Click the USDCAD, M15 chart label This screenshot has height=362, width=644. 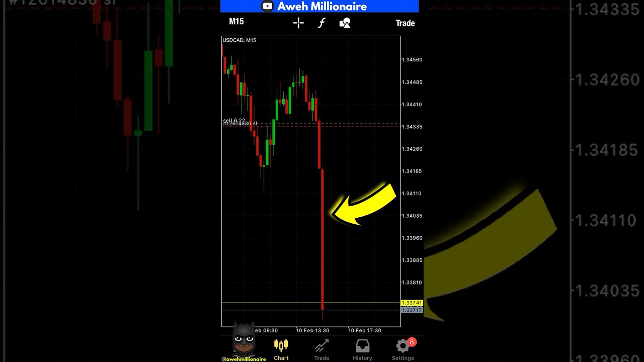point(239,40)
